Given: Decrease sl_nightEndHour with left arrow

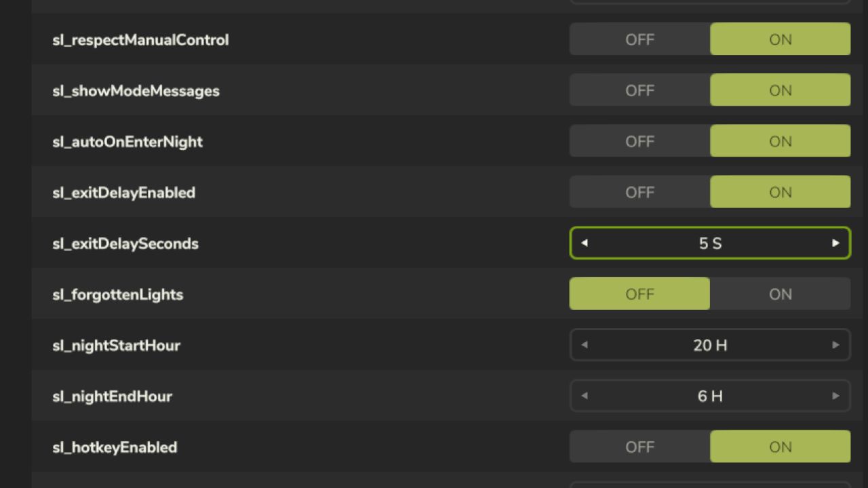Looking at the screenshot, I should (585, 396).
